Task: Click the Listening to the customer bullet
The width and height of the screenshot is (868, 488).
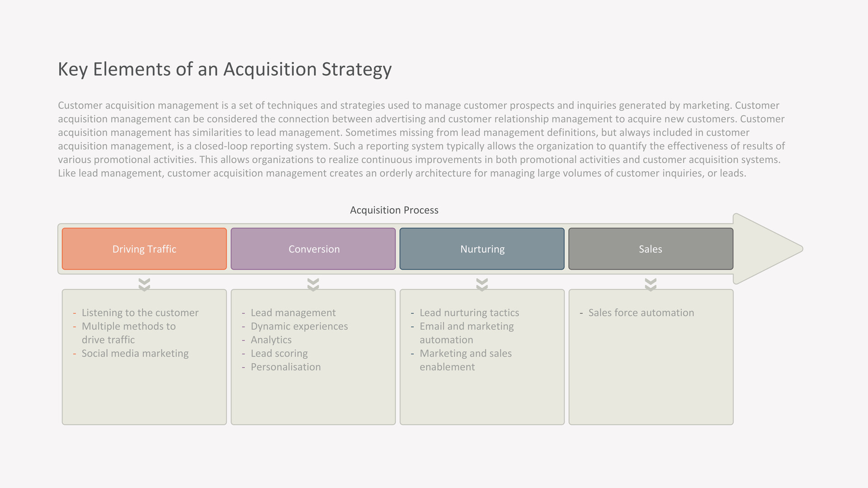Action: (x=140, y=313)
